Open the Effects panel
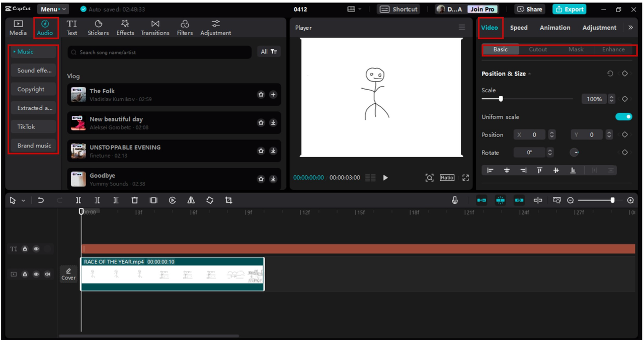 (x=125, y=28)
